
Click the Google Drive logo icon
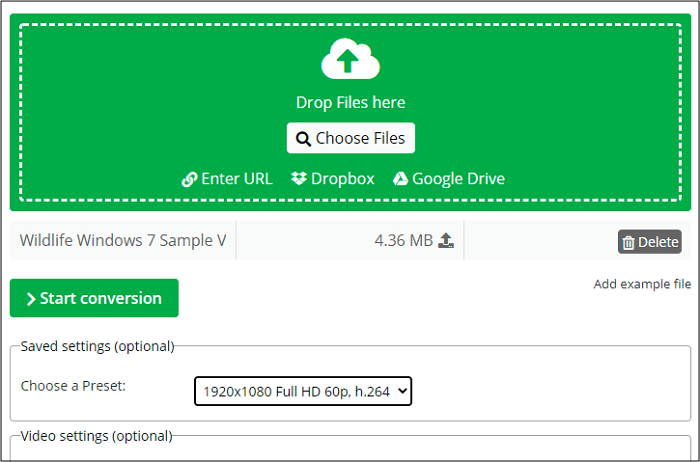400,179
